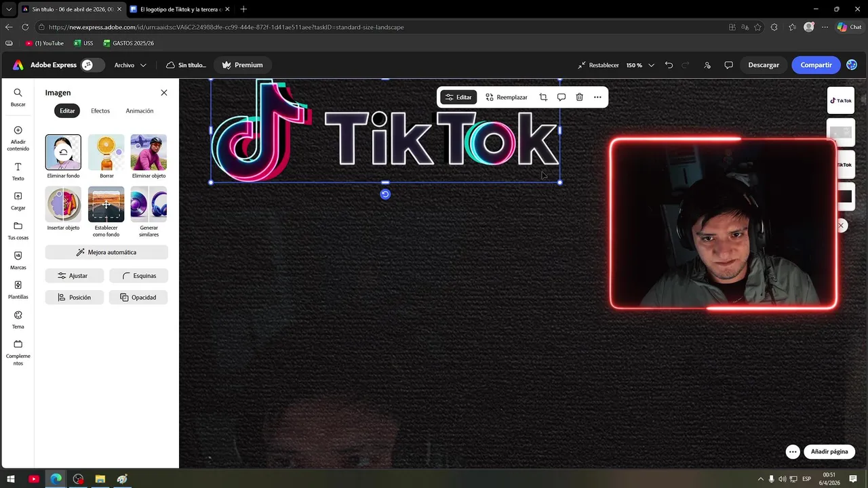Choose the Eliminar objeto option

point(149,157)
